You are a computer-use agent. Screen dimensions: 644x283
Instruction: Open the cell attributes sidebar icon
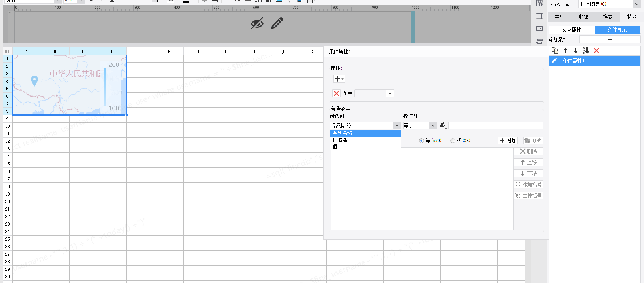tap(539, 4)
